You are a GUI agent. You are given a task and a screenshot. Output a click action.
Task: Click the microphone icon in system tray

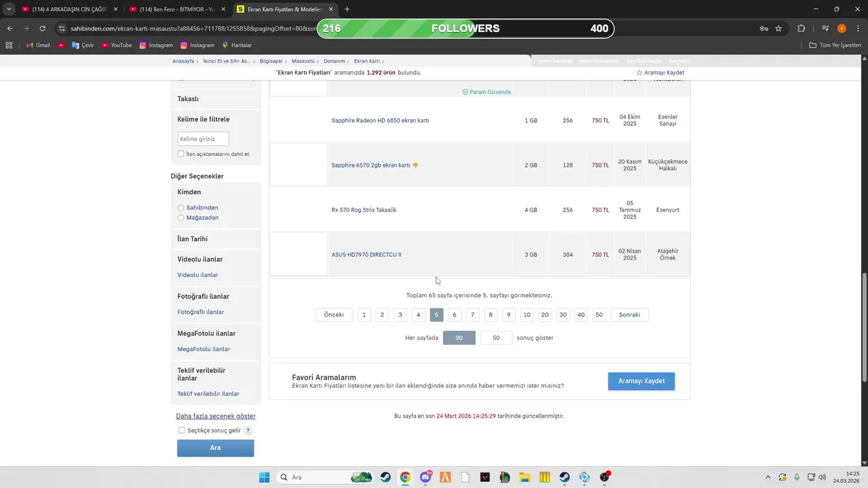(797, 477)
